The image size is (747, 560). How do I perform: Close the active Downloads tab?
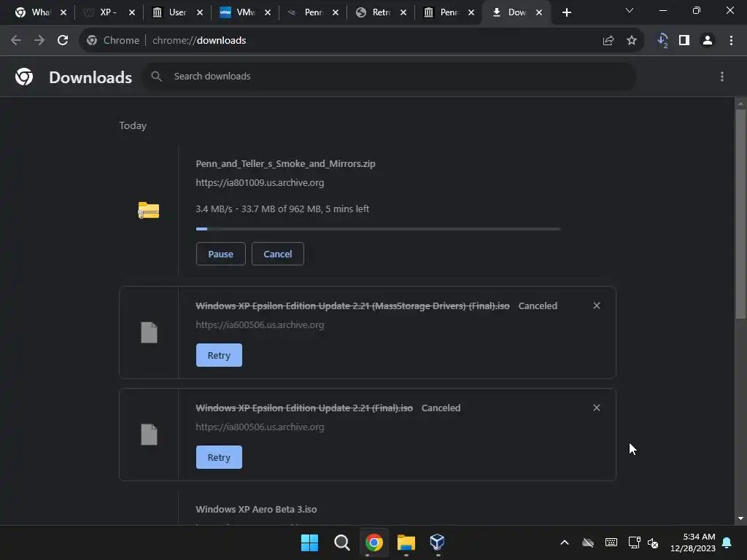pyautogui.click(x=539, y=12)
